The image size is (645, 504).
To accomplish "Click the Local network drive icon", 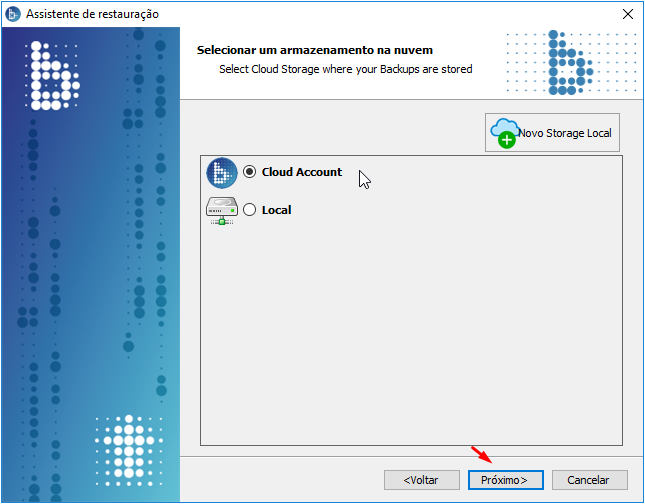I will coord(222,211).
